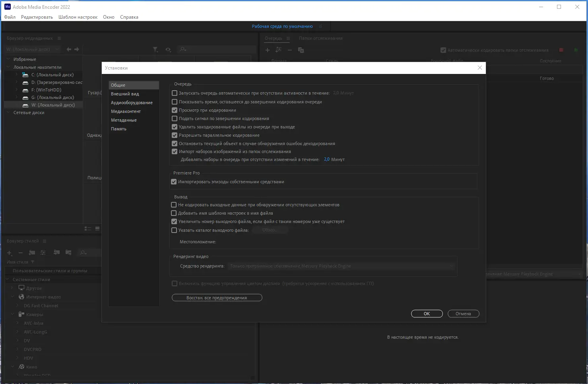This screenshot has width=588, height=384.
Task: Uncheck 'Просмотр при кодировании'
Action: pos(175,110)
